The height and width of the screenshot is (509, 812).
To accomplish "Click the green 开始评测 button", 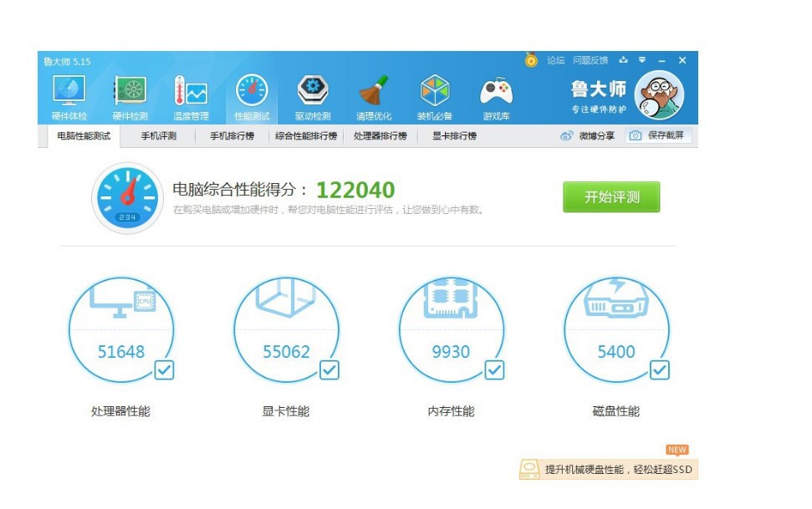I will pos(611,196).
